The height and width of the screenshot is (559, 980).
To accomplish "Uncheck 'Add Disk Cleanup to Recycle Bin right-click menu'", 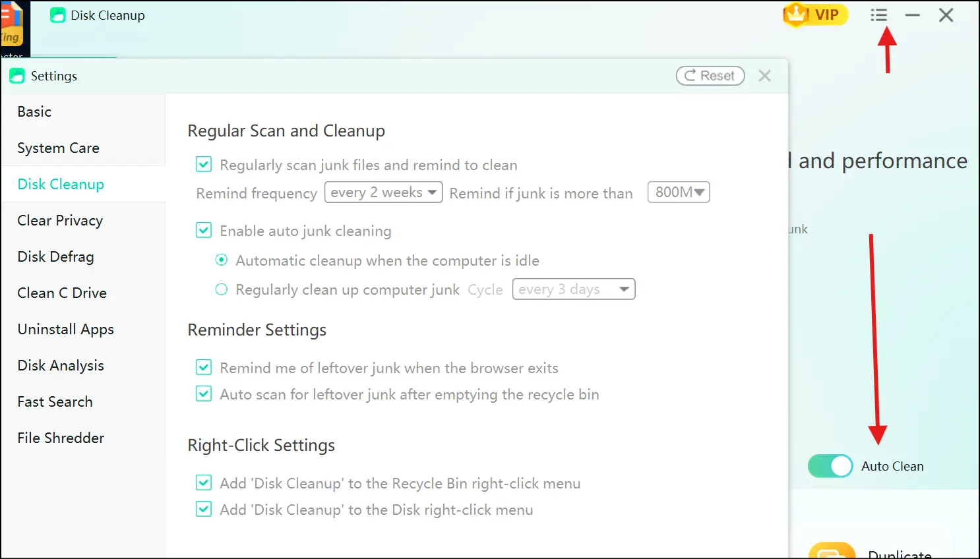I will [203, 483].
